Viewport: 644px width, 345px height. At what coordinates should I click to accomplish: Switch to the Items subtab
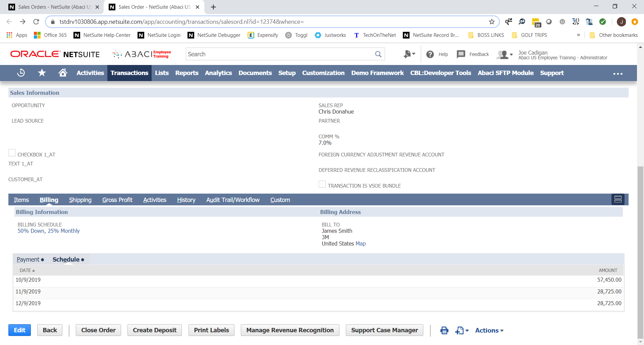pyautogui.click(x=21, y=200)
